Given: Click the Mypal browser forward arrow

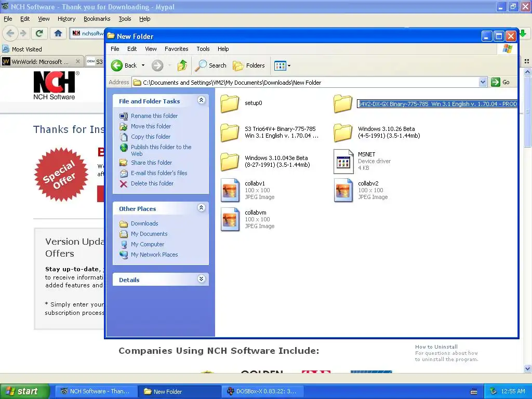Looking at the screenshot, I should [x=23, y=33].
